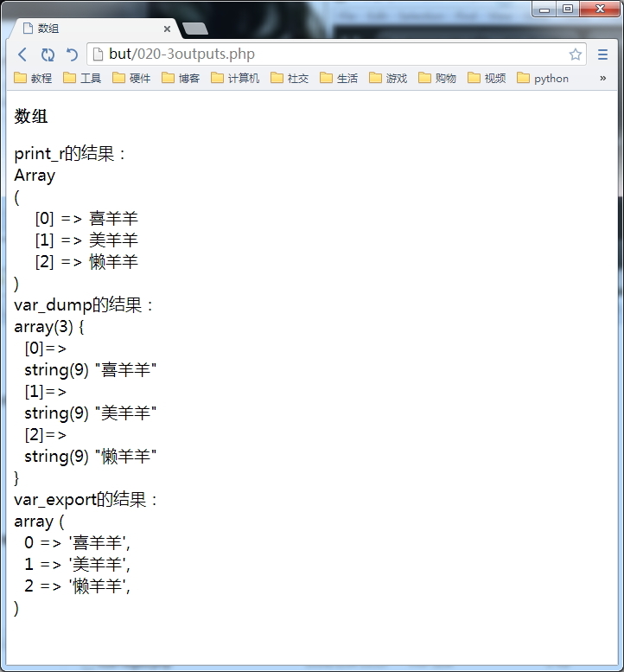
Task: Click the page icon in the address bar
Action: (x=98, y=54)
